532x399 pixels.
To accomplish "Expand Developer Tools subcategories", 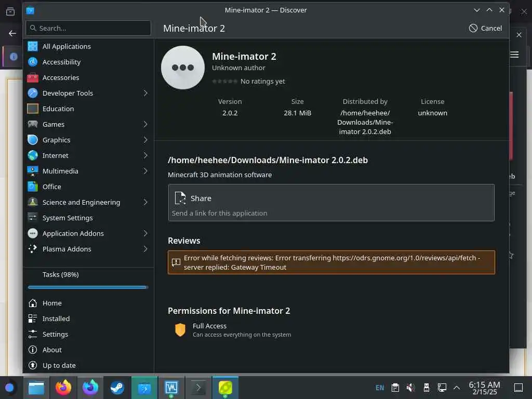I will (145, 93).
